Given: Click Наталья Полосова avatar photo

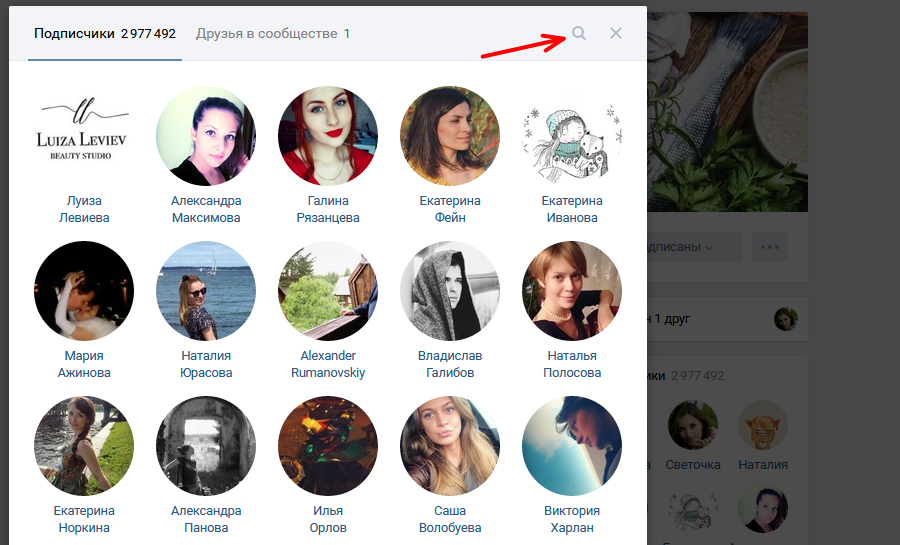Looking at the screenshot, I should click(572, 291).
